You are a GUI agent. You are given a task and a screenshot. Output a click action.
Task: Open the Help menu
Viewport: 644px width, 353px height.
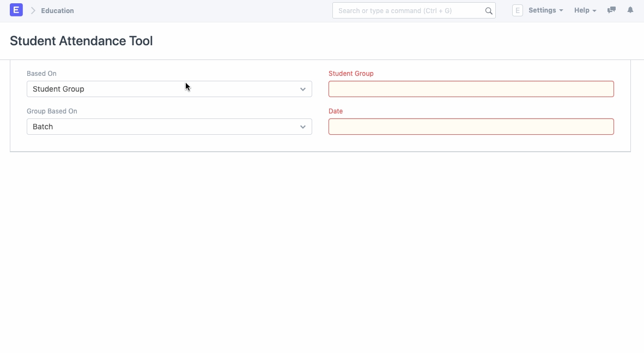585,10
